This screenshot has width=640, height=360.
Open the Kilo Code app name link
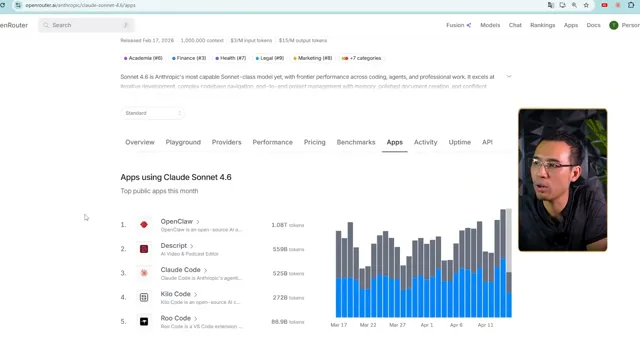point(176,294)
